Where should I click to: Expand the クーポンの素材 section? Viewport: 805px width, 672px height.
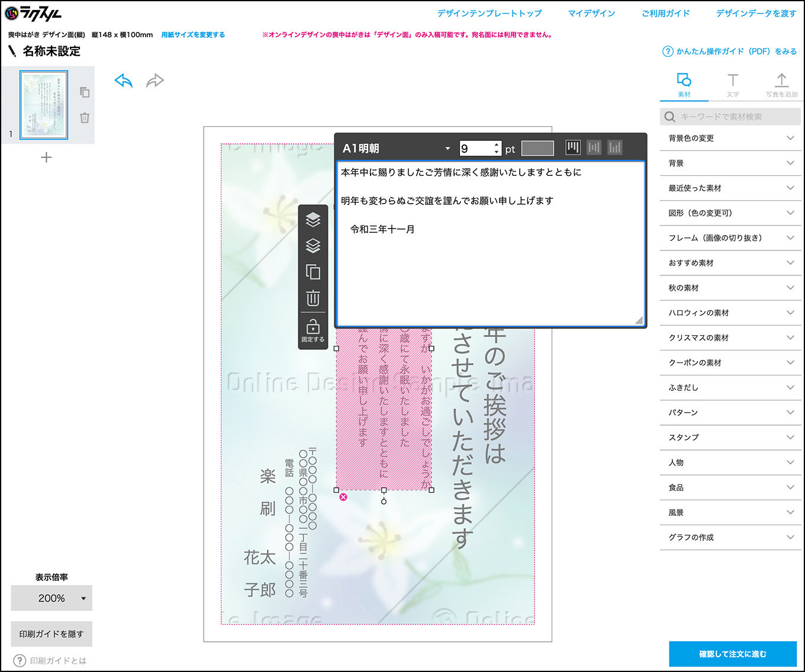pyautogui.click(x=730, y=362)
